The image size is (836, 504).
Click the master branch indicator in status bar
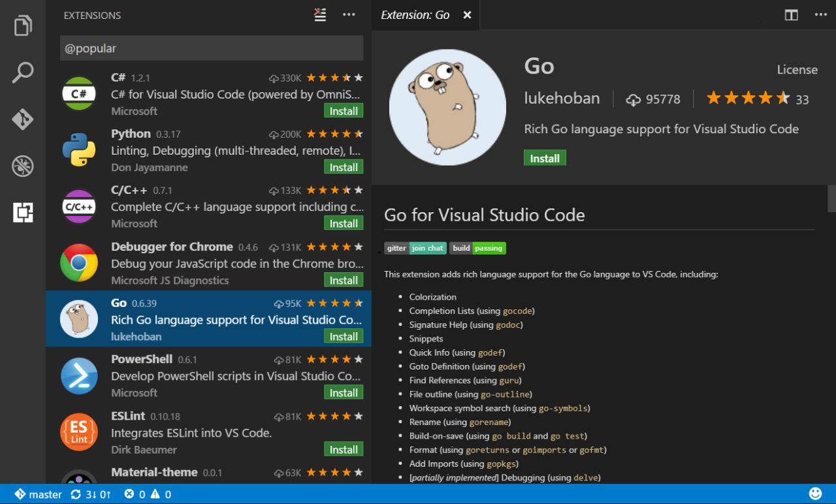(x=39, y=494)
